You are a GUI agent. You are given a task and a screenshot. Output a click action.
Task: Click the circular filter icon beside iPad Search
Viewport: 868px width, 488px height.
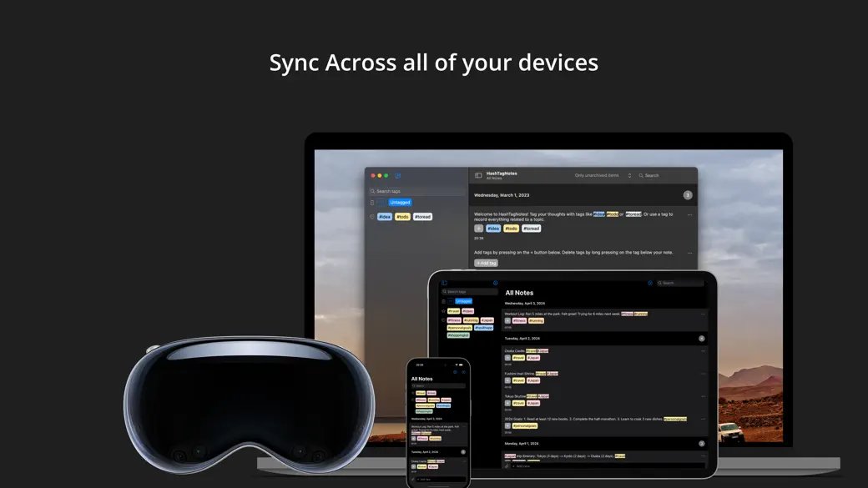(650, 283)
